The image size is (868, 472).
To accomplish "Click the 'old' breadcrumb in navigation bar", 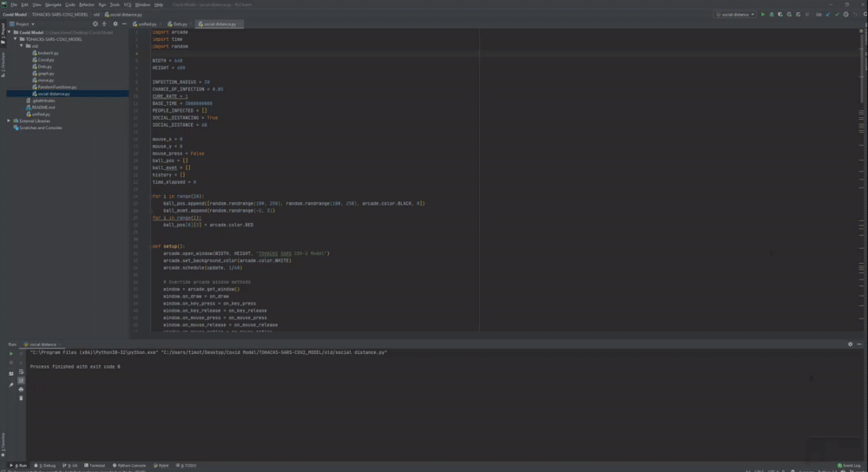I will (x=96, y=15).
